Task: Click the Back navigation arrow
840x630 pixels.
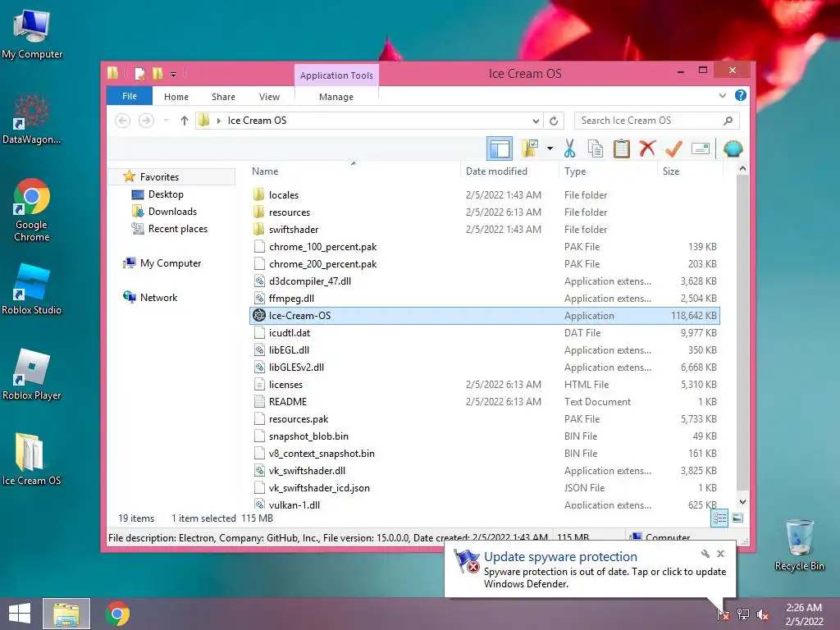Action: [123, 121]
